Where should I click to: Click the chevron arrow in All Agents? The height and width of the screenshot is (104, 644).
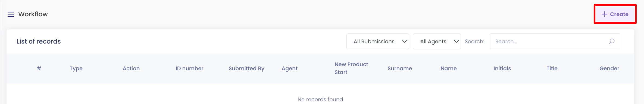click(x=457, y=41)
